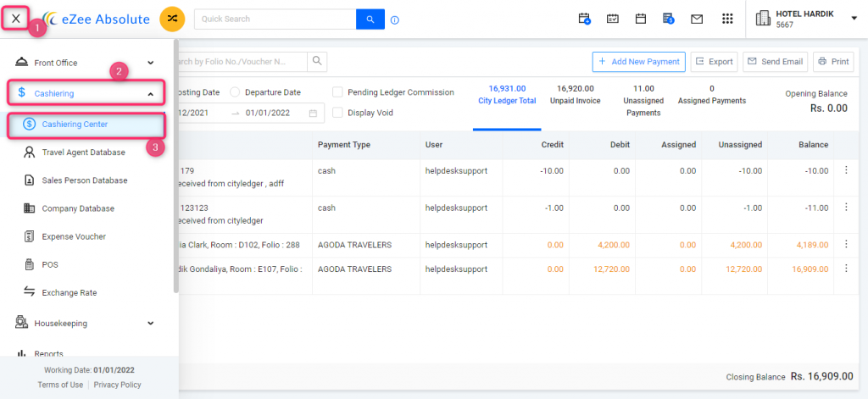The height and width of the screenshot is (399, 868).
Task: Open the HOTEL HARDIK account dropdown arrow
Action: (x=854, y=19)
